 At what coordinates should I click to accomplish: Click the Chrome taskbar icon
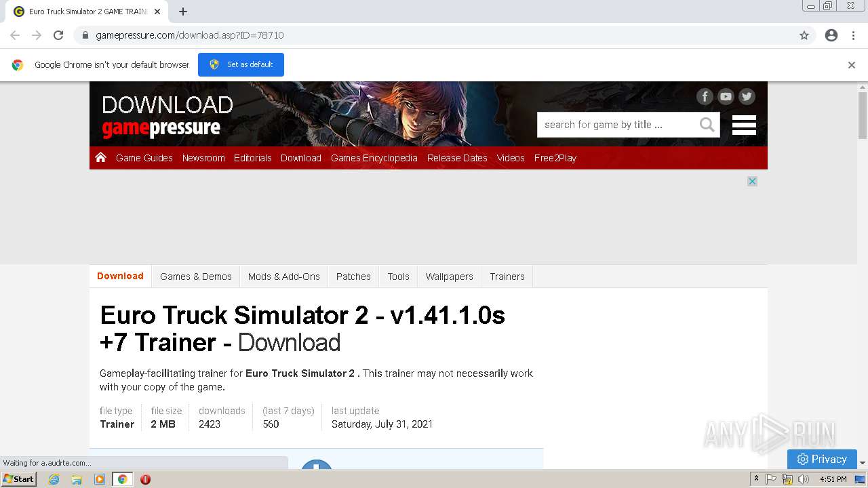(x=122, y=479)
